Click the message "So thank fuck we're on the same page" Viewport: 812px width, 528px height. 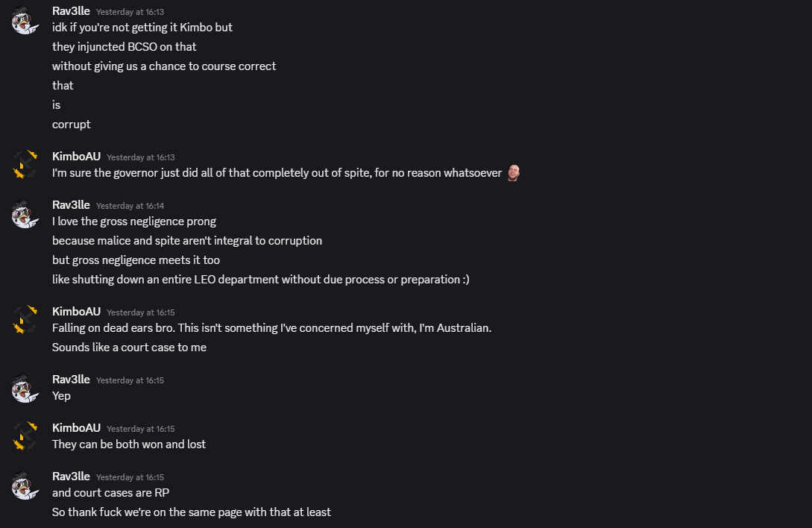click(x=191, y=512)
